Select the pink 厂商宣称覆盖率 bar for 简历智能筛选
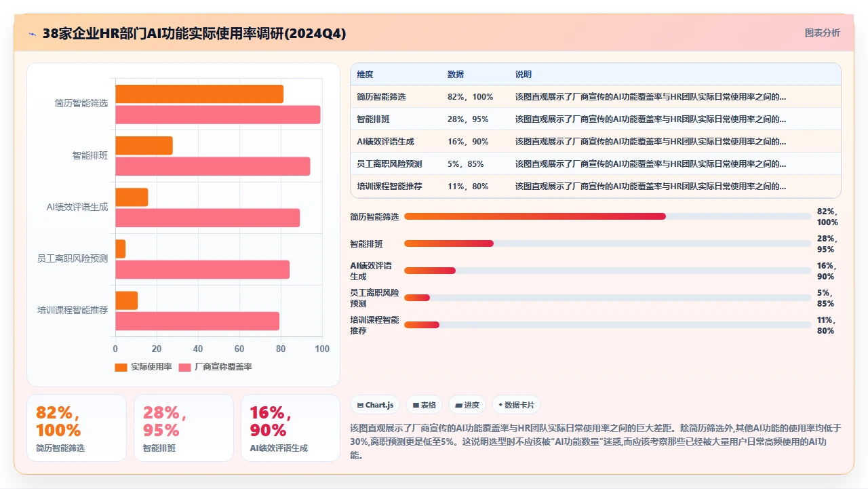 [x=218, y=115]
